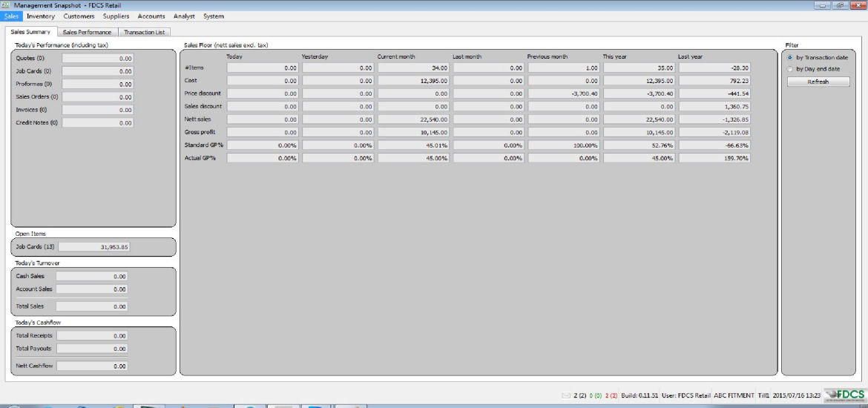Select the Sales Summary tab

[x=31, y=33]
